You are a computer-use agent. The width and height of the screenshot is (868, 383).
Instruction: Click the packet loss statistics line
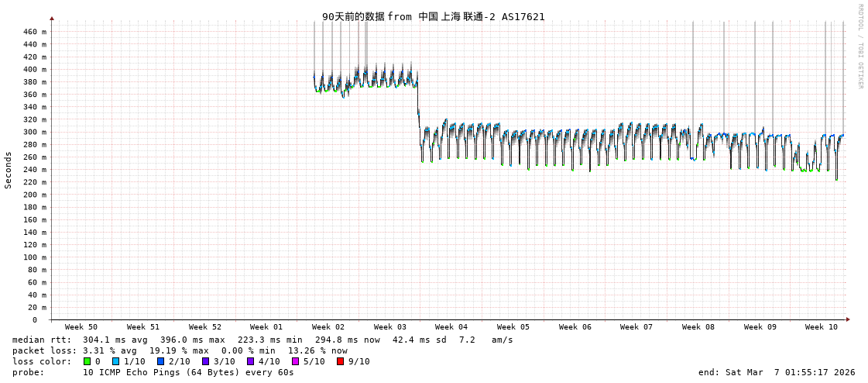180,350
